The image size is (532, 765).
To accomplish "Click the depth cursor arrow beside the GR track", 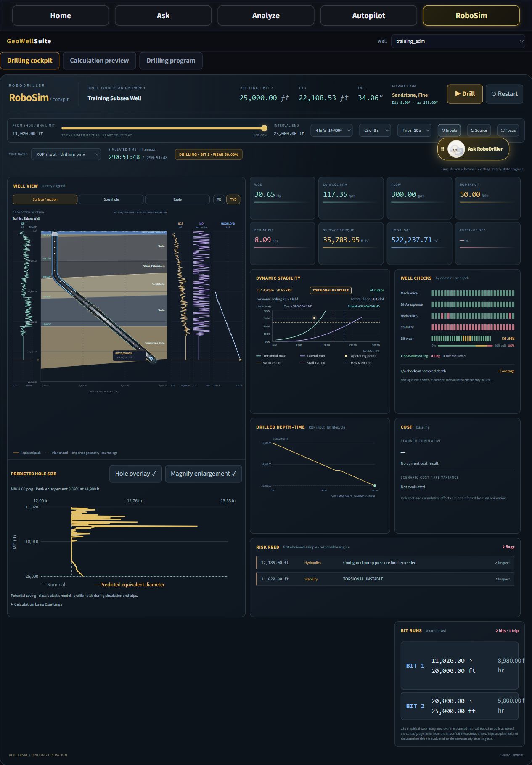I will pyautogui.click(x=38, y=360).
